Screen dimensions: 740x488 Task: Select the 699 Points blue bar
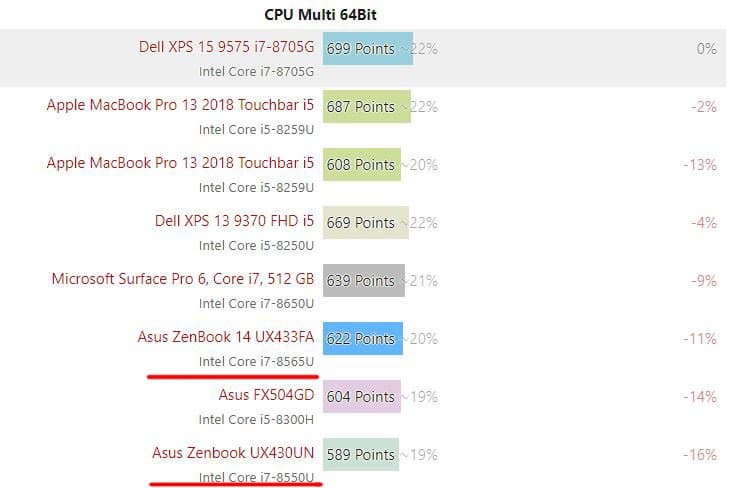click(367, 48)
